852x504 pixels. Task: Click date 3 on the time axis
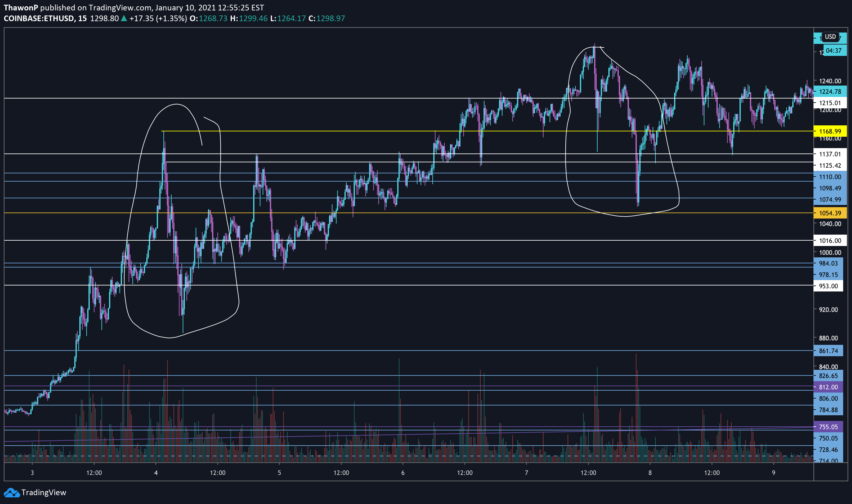(x=32, y=473)
